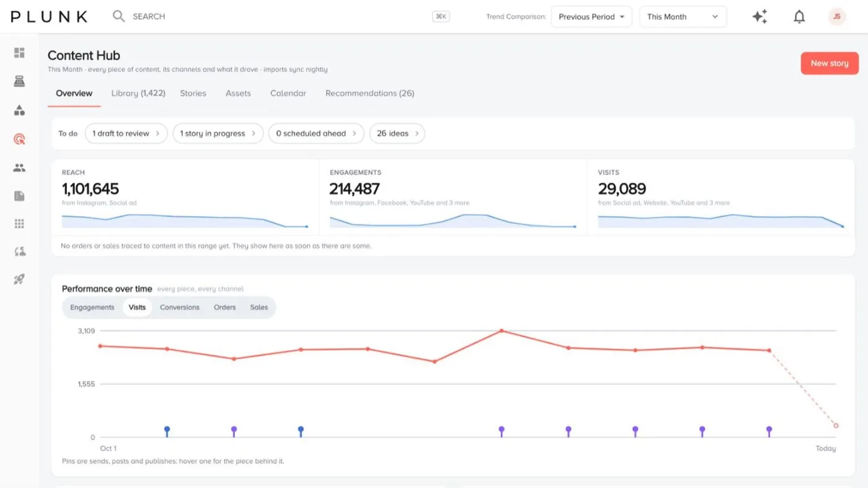Expand the 1 story in progress chip
868x488 pixels.
tap(218, 133)
